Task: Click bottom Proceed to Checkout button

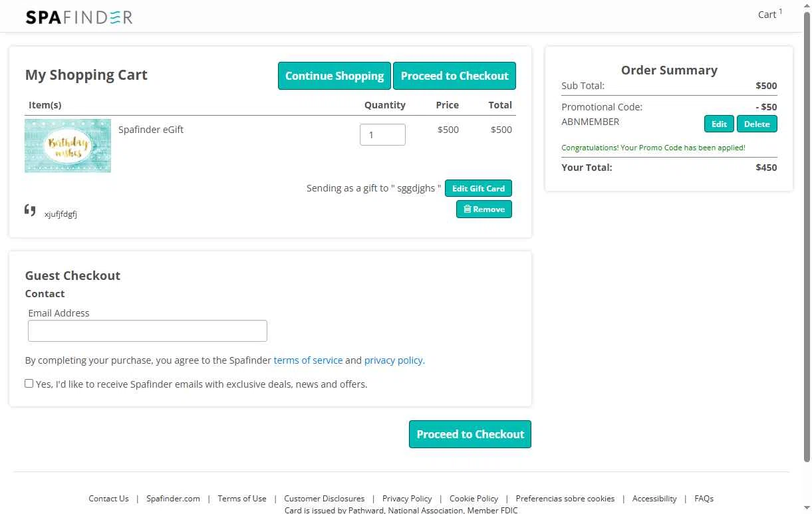Action: pyautogui.click(x=470, y=434)
